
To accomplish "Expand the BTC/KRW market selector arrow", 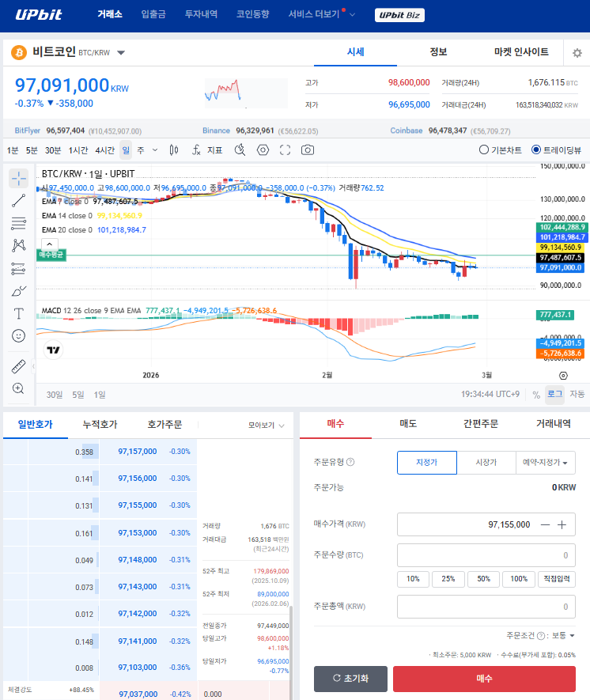I will coord(120,53).
